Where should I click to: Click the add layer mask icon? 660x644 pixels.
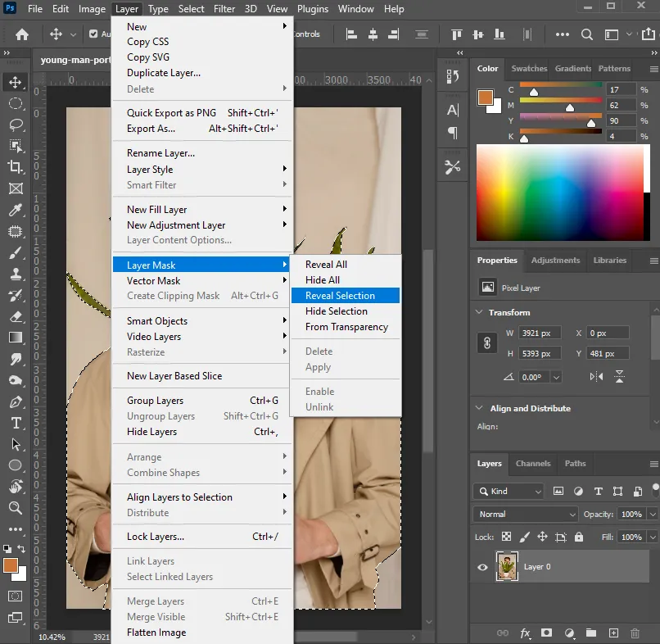pos(546,633)
